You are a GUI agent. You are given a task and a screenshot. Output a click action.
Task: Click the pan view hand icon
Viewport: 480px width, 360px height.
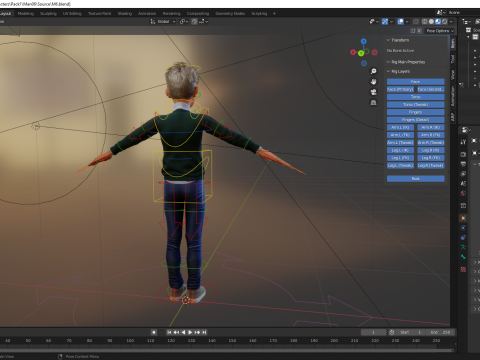click(374, 82)
